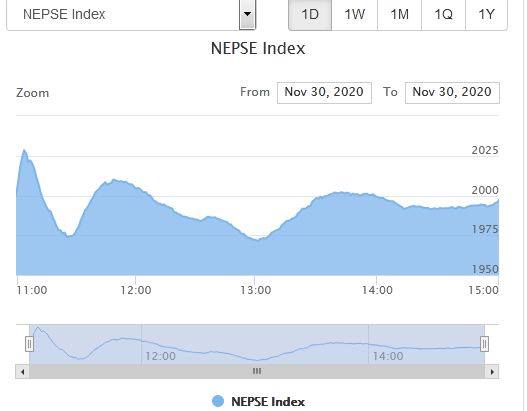This screenshot has width=527, height=411.
Task: Click the opening peak on the area chart
Action: point(24,150)
